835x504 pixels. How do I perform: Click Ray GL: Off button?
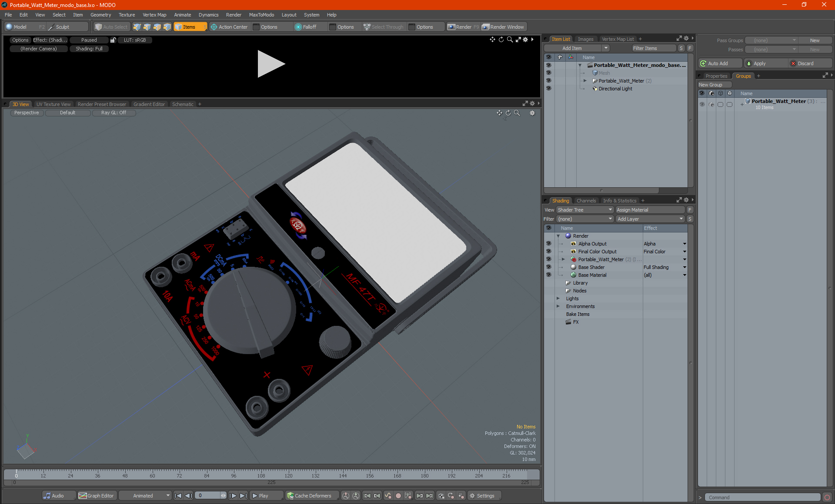[x=114, y=113]
